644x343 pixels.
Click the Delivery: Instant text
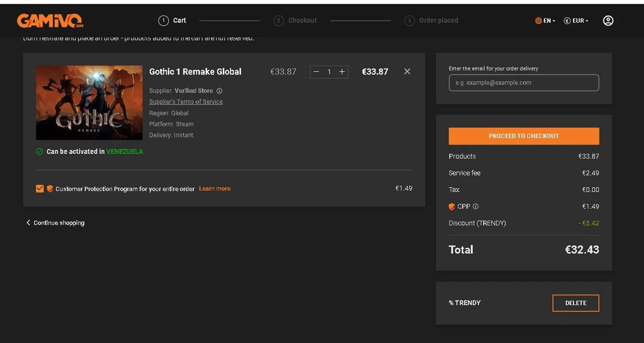pos(171,135)
